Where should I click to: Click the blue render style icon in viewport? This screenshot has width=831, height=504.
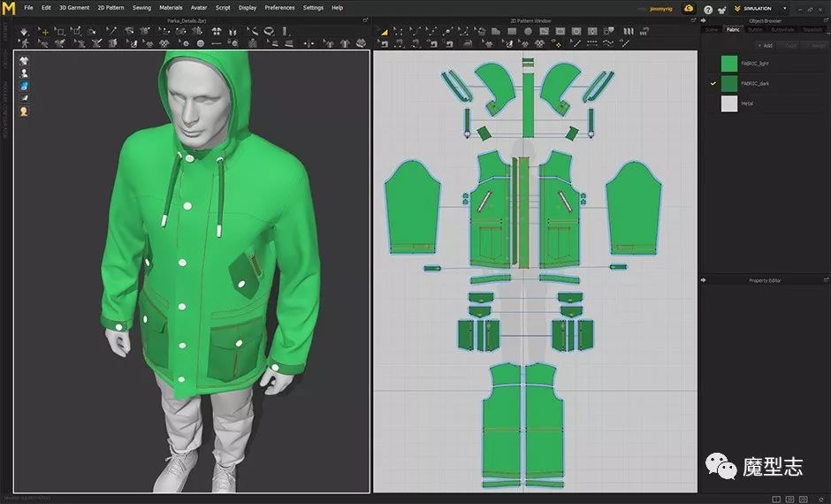(x=24, y=86)
